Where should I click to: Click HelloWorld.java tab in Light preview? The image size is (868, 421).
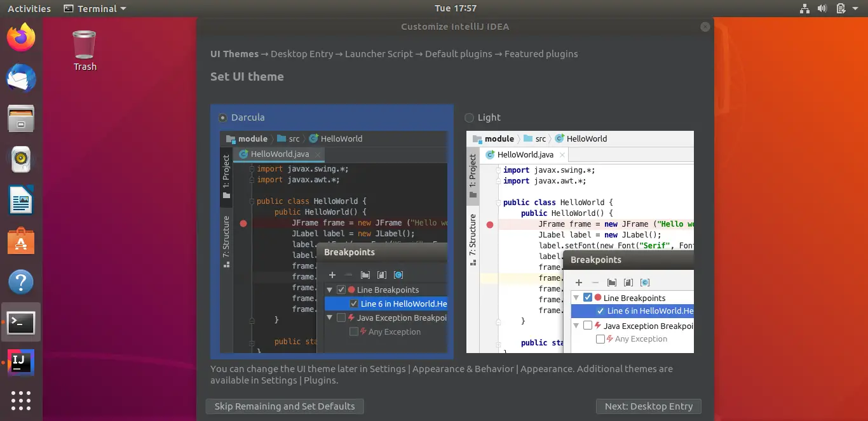tap(526, 154)
